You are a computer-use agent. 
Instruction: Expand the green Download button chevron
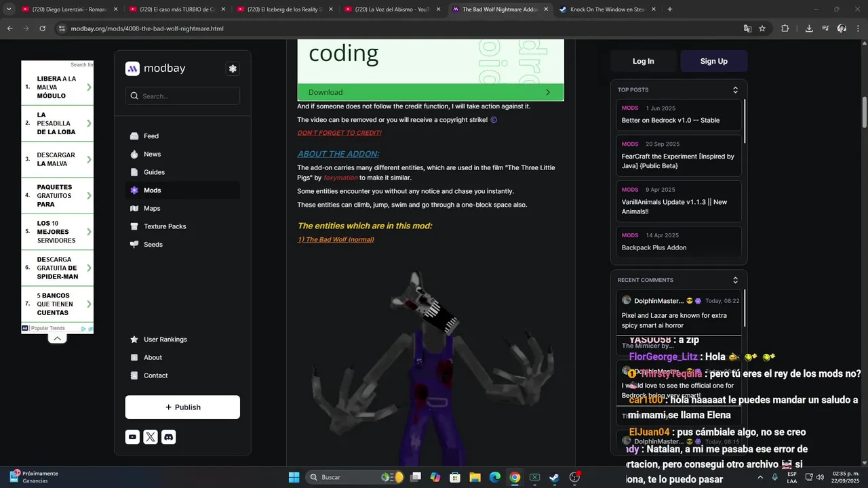tap(548, 92)
